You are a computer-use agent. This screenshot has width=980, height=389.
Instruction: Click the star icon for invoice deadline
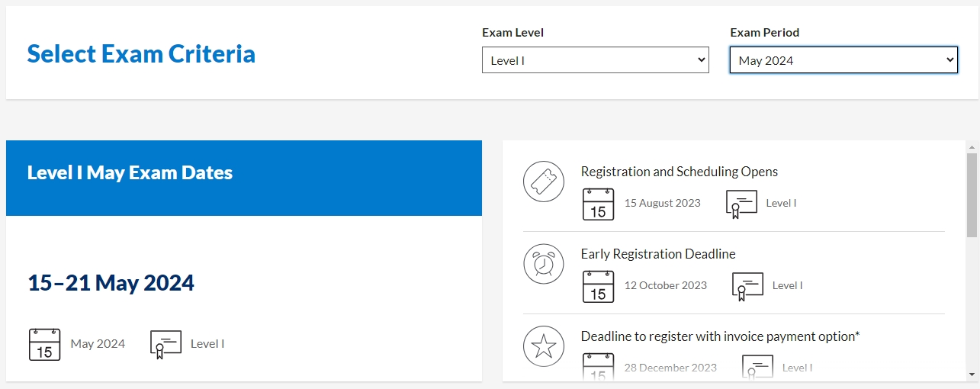543,346
